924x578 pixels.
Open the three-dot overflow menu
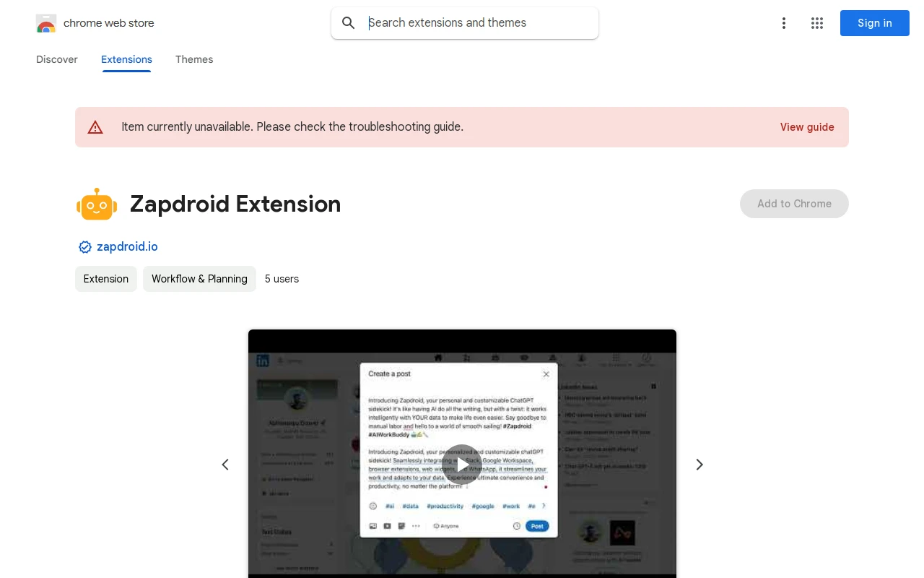(783, 22)
